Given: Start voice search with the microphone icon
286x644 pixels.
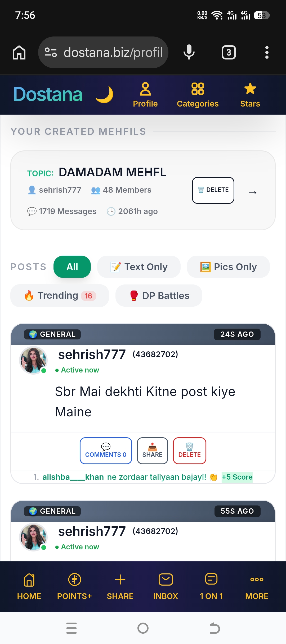Looking at the screenshot, I should click(x=189, y=52).
